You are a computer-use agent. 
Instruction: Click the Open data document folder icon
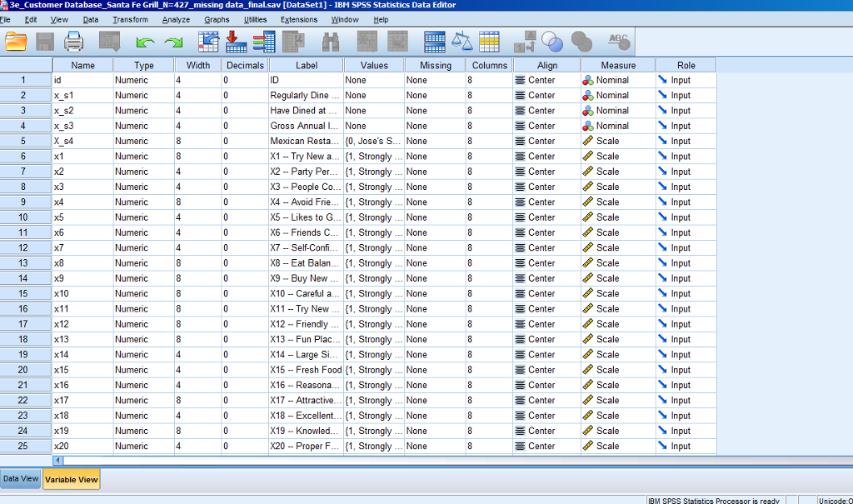click(16, 42)
